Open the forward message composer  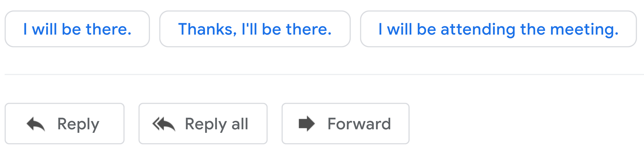click(x=345, y=124)
